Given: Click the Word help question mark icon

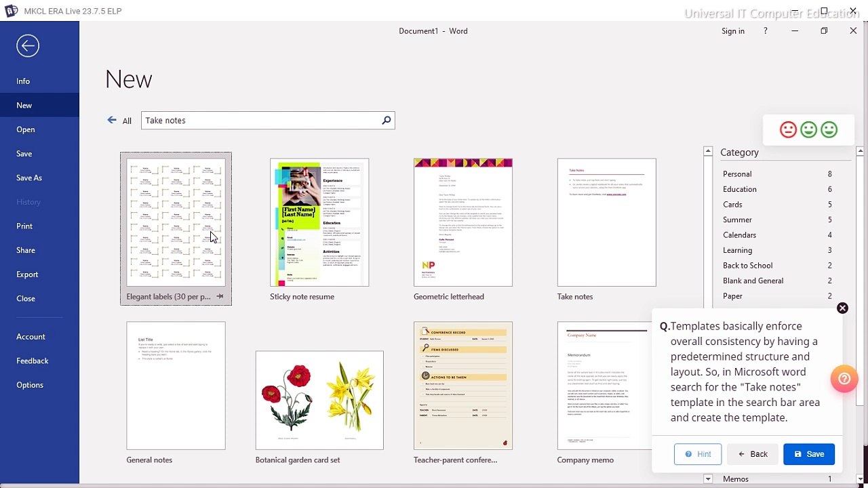Looking at the screenshot, I should (x=766, y=31).
